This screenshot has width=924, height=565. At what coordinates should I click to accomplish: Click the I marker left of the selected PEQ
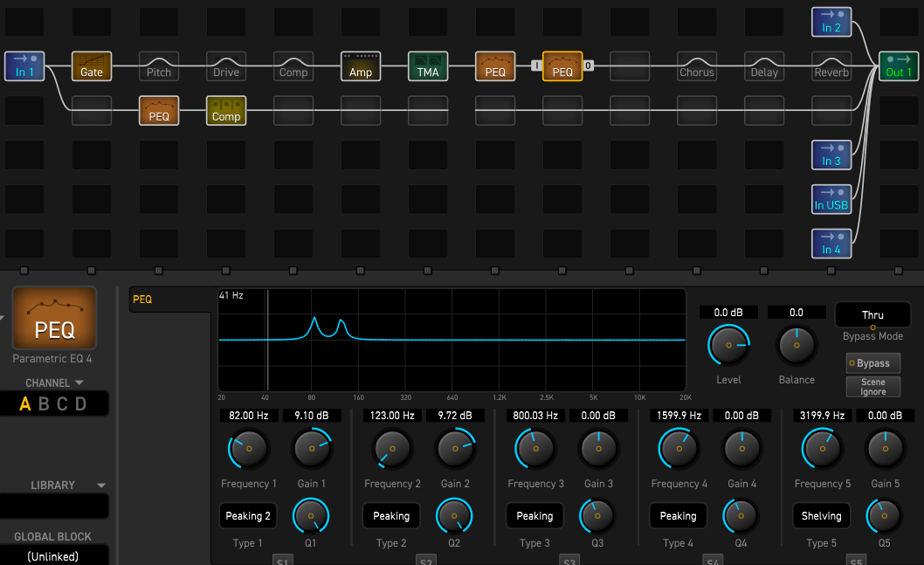(x=536, y=65)
